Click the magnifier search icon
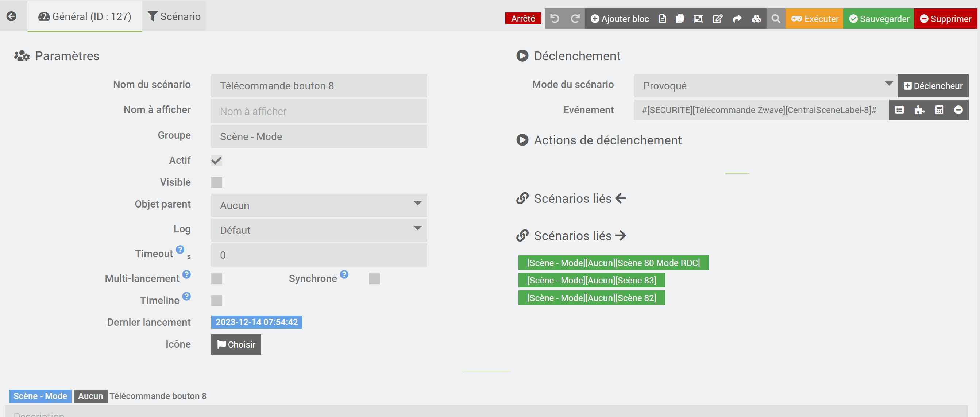The width and height of the screenshot is (980, 417). tap(776, 19)
